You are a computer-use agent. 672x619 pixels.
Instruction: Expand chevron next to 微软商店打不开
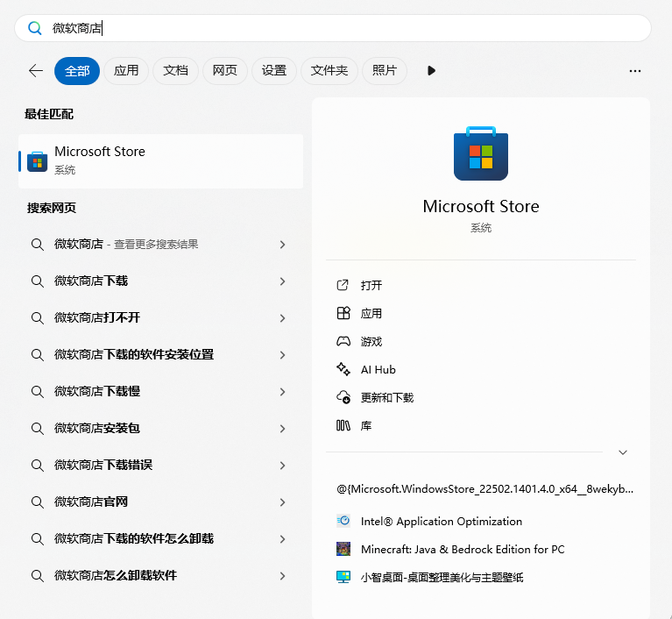point(282,318)
